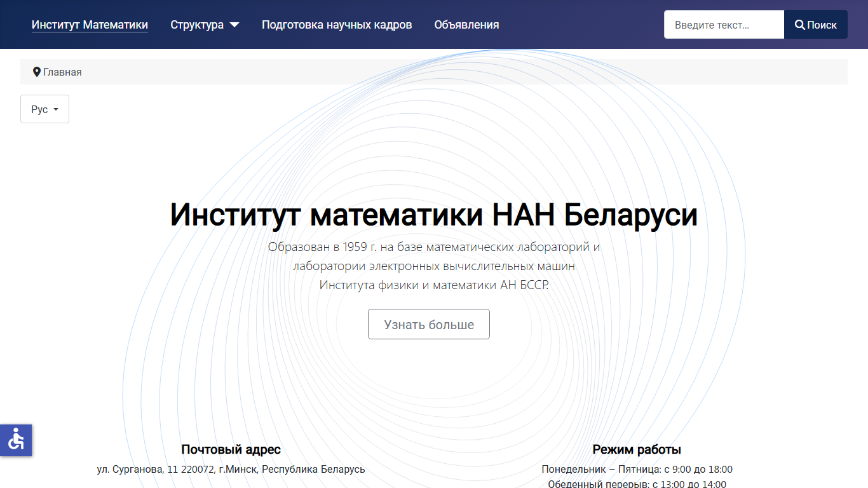The image size is (868, 488).
Task: Open the accessibility wheelchair icon widget
Action: click(x=16, y=440)
